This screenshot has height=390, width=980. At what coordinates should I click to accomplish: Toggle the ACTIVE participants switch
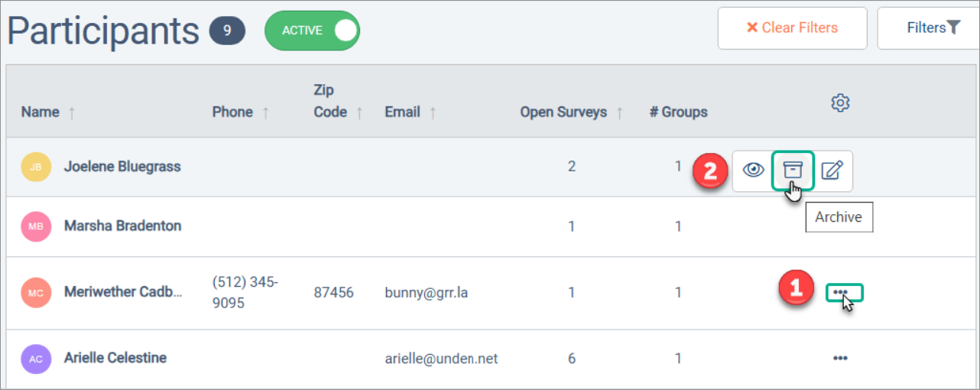pyautogui.click(x=312, y=31)
